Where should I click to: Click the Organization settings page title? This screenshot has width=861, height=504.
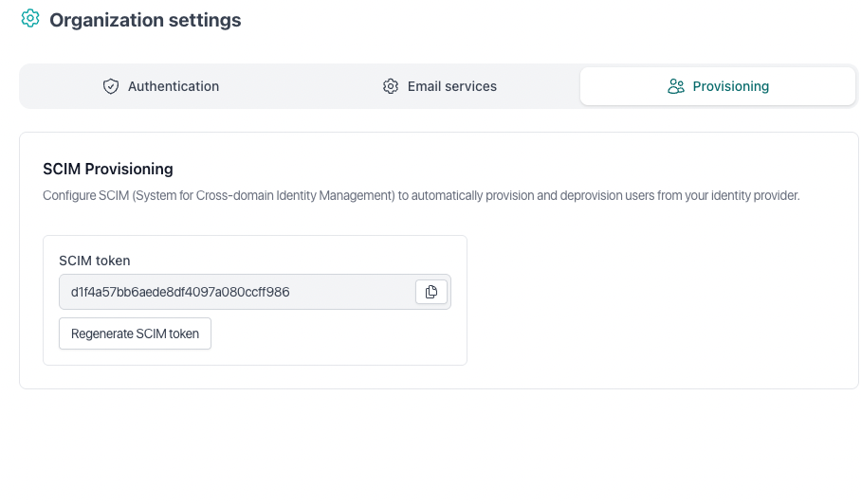[145, 20]
